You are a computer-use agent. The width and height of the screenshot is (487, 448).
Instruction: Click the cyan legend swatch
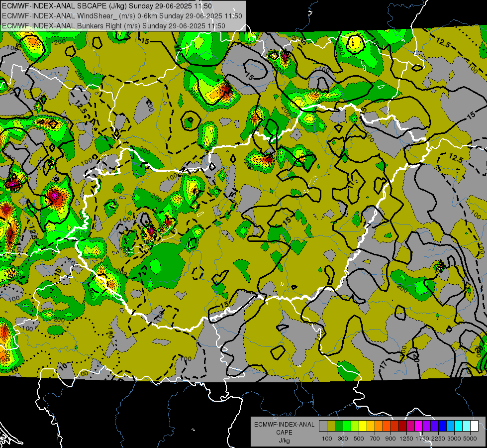(x=459, y=426)
